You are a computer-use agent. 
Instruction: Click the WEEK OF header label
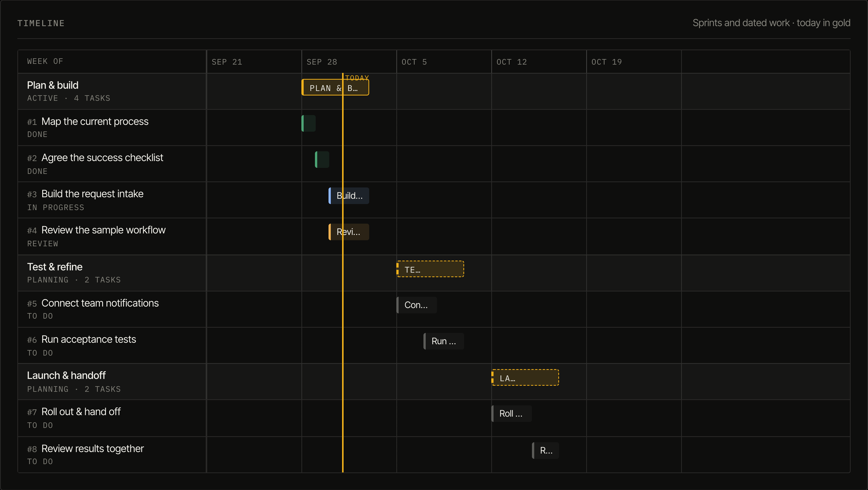click(45, 61)
